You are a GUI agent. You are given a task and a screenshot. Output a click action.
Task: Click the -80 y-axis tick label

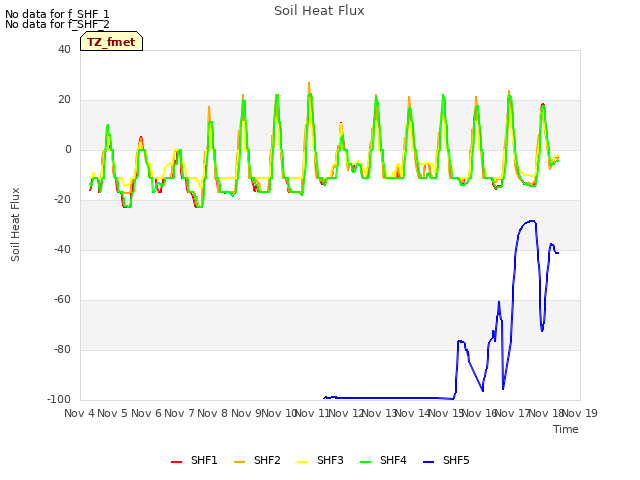[62, 349]
